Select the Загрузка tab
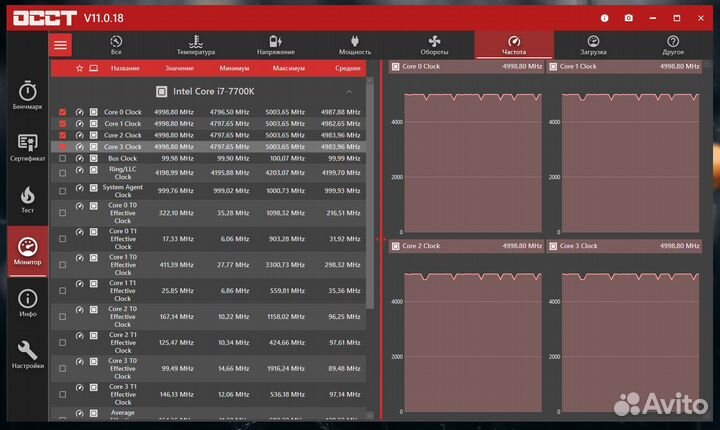The width and height of the screenshot is (720, 430). [x=593, y=45]
